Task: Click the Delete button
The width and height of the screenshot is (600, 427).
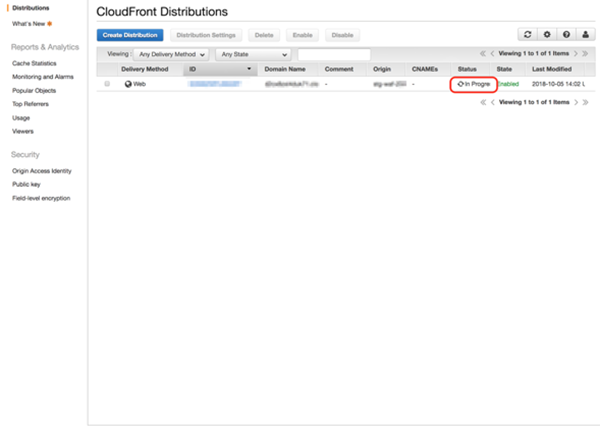Action: (264, 35)
